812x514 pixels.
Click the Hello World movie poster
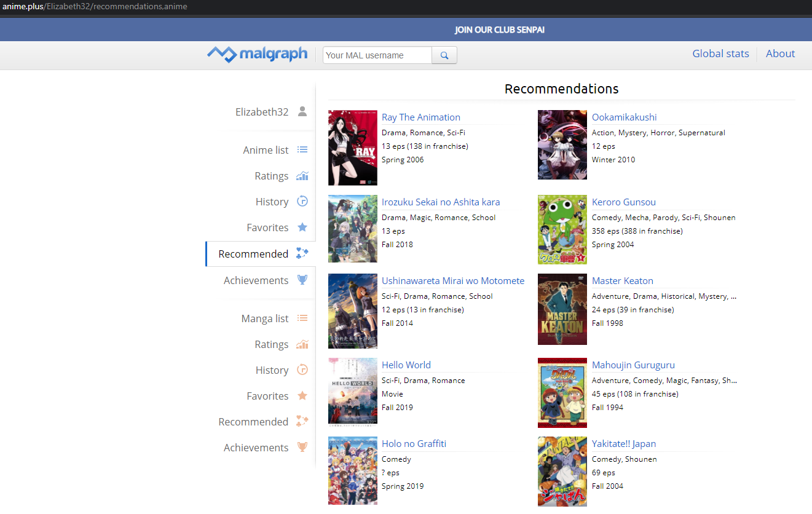[x=353, y=392]
